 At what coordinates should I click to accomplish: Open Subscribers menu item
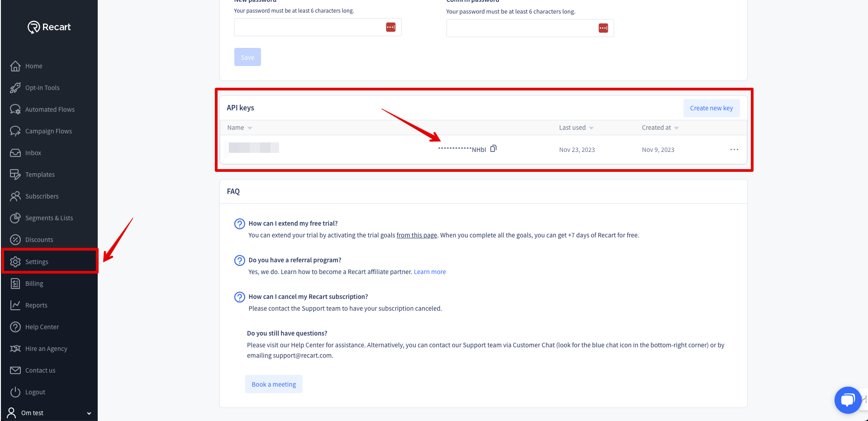42,196
